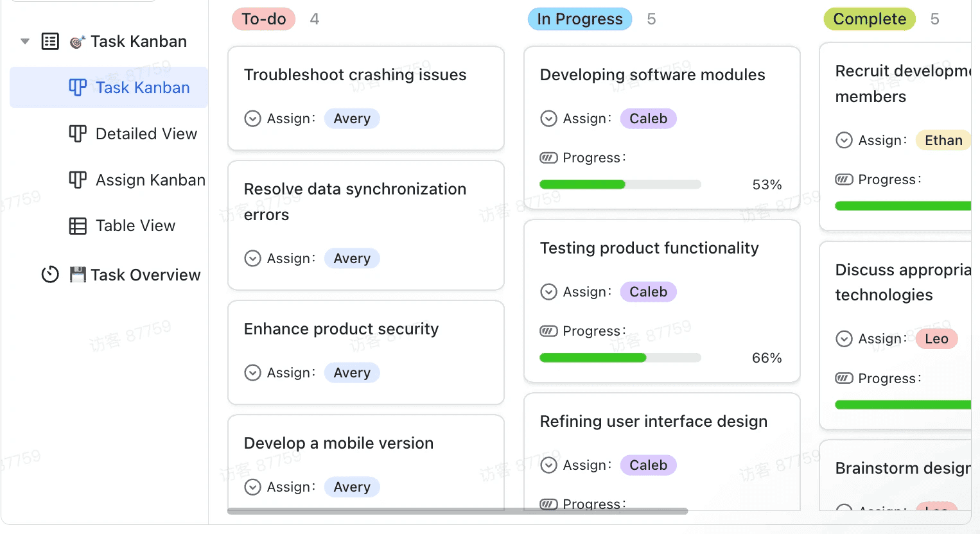The image size is (980, 534).
Task: Click the Progress icon on Developing software modules
Action: (x=549, y=157)
